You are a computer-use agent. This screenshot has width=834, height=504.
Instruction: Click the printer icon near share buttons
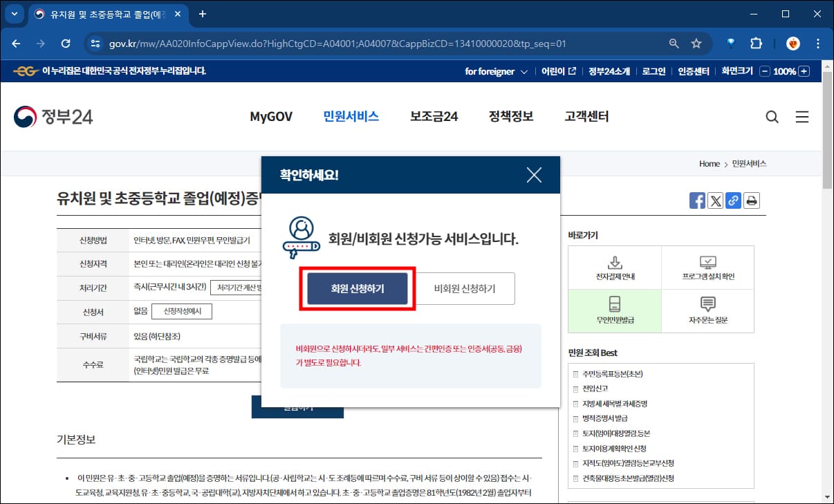coord(751,200)
